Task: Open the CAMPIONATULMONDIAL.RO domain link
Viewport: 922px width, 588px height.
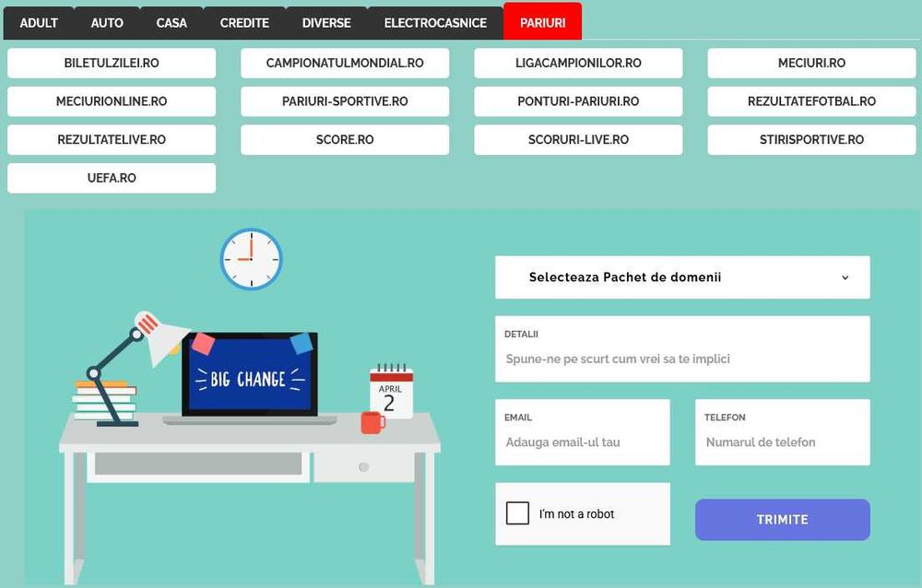Action: (345, 63)
